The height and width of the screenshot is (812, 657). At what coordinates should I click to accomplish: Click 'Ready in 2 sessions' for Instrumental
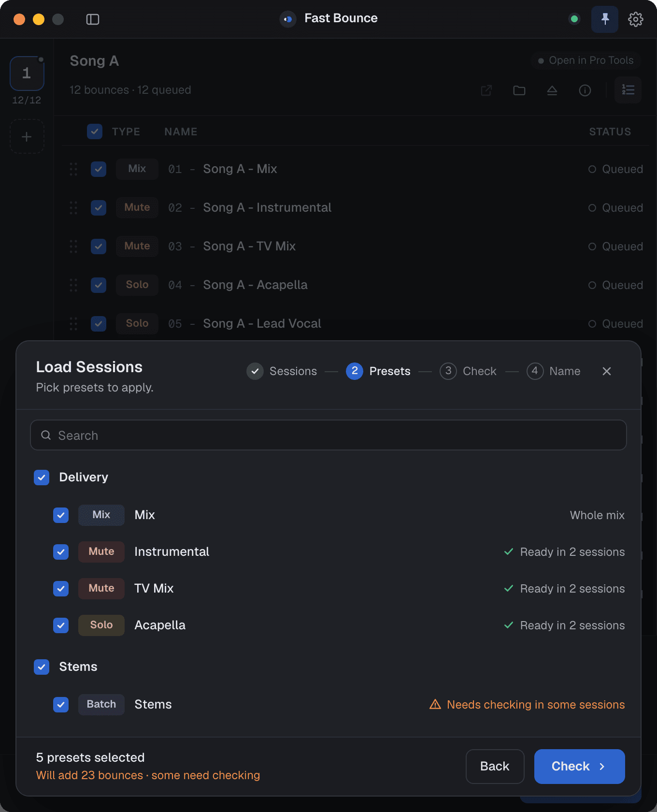click(572, 552)
